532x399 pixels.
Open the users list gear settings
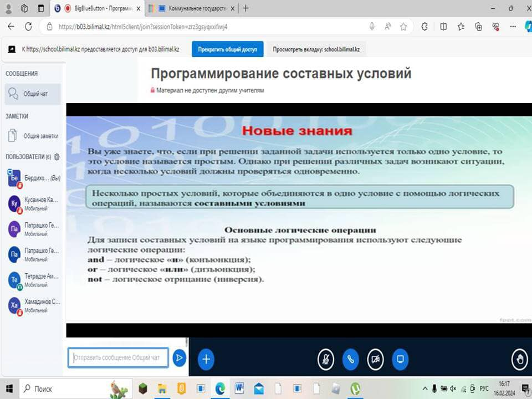57,157
